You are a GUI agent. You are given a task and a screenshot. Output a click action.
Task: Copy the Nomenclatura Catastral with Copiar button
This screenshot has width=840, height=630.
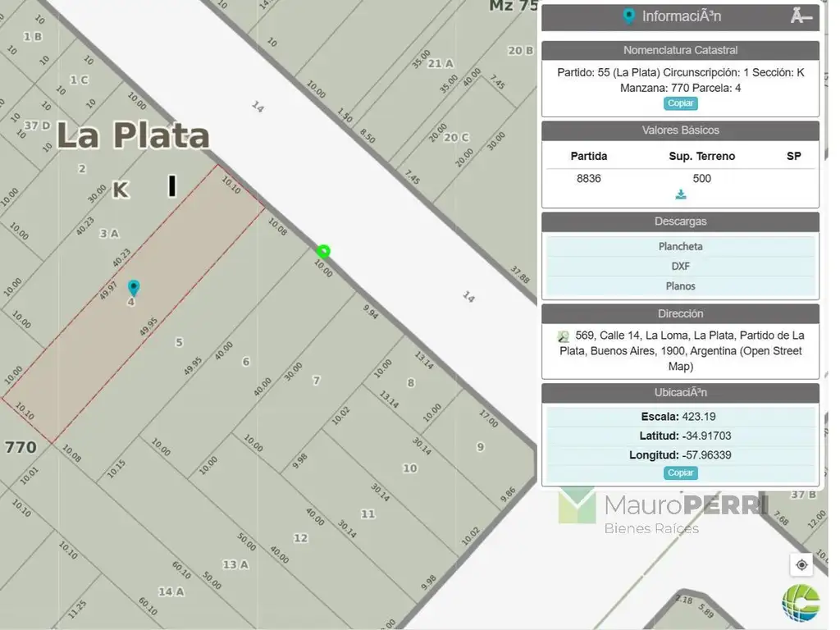(680, 103)
